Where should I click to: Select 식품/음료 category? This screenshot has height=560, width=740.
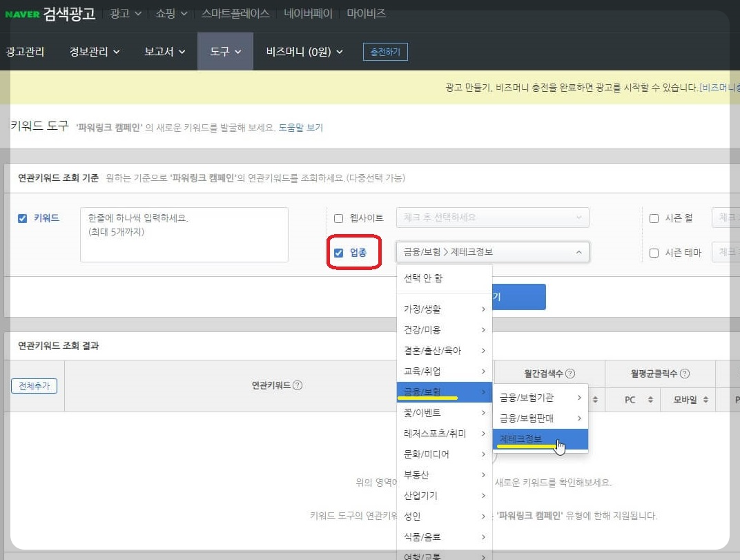click(x=445, y=537)
